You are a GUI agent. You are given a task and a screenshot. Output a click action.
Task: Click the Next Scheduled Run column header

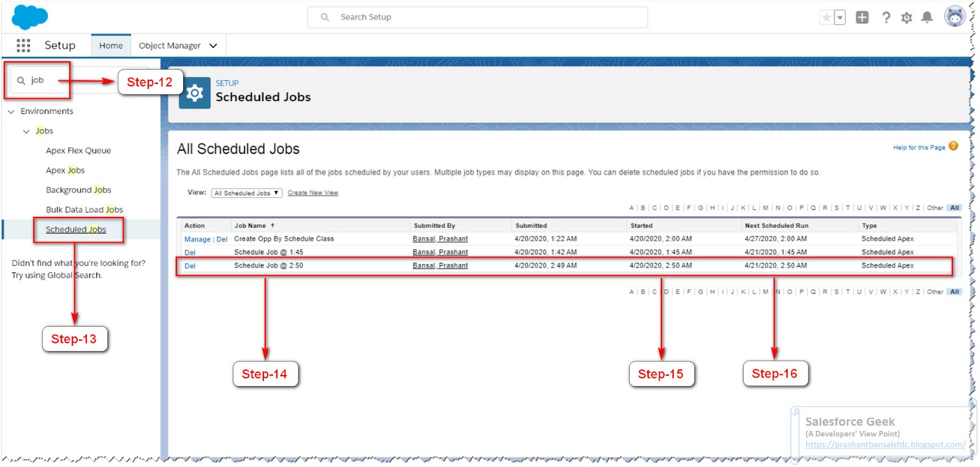coord(777,226)
